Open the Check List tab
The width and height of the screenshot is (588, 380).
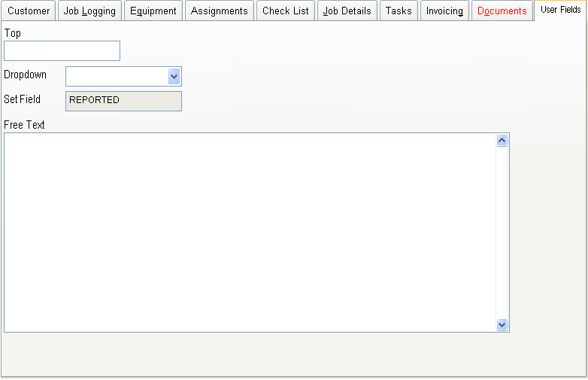pos(286,11)
